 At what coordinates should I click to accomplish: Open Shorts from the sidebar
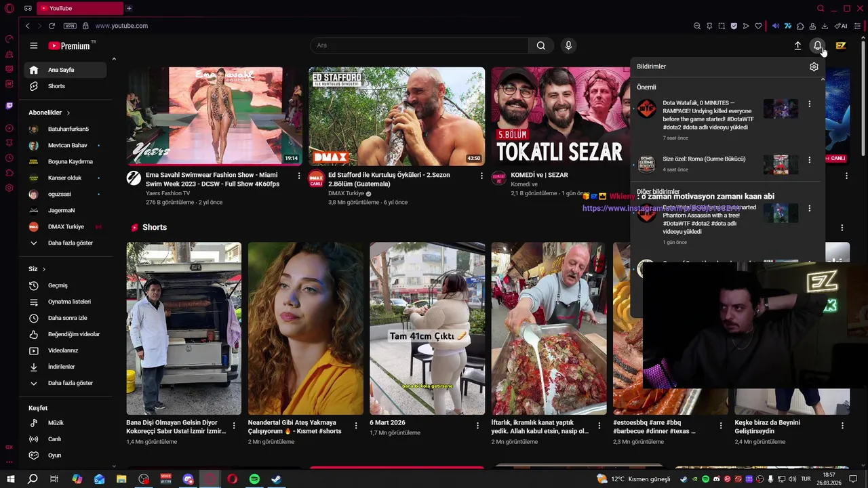[x=65, y=86]
